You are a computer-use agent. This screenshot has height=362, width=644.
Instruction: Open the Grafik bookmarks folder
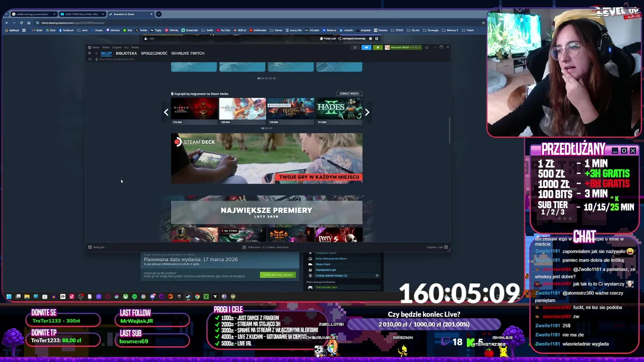click(x=208, y=30)
